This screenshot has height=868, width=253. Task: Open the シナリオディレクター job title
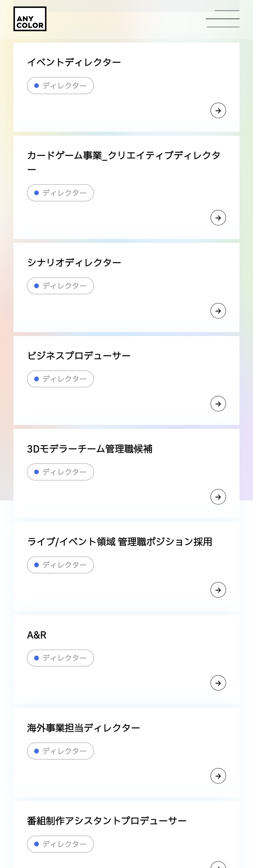click(x=74, y=262)
